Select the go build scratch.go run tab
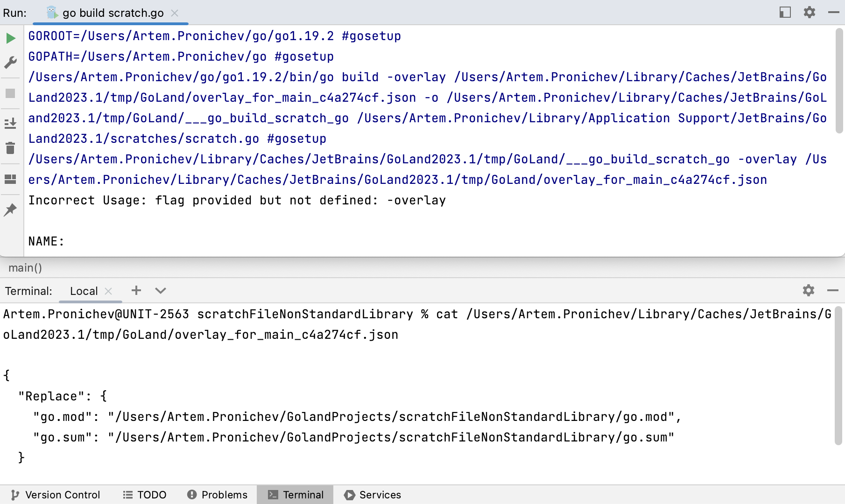The height and width of the screenshot is (504, 845). [x=111, y=13]
